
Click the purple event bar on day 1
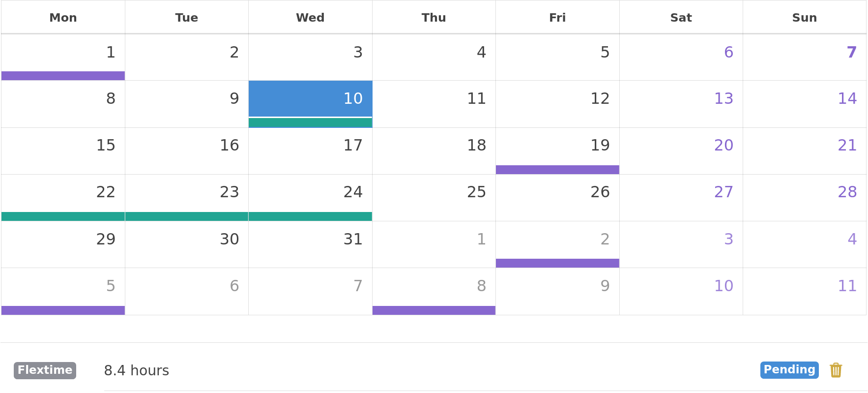(63, 76)
